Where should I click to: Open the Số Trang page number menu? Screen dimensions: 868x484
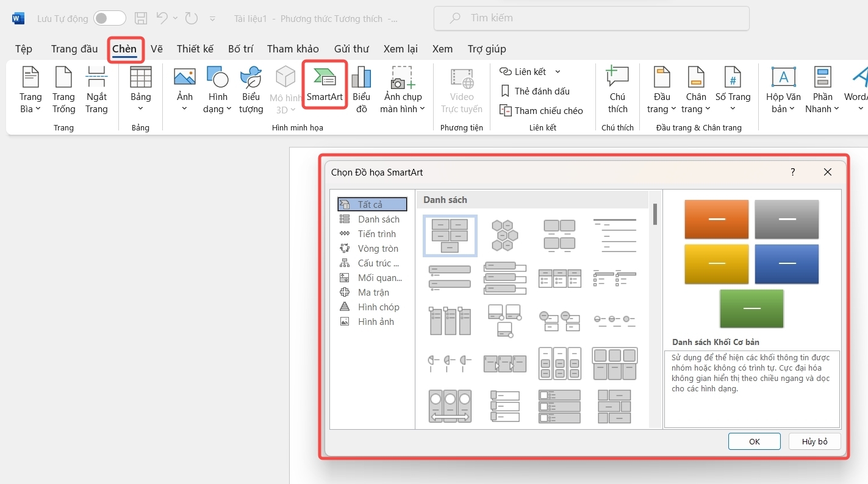[x=733, y=90]
